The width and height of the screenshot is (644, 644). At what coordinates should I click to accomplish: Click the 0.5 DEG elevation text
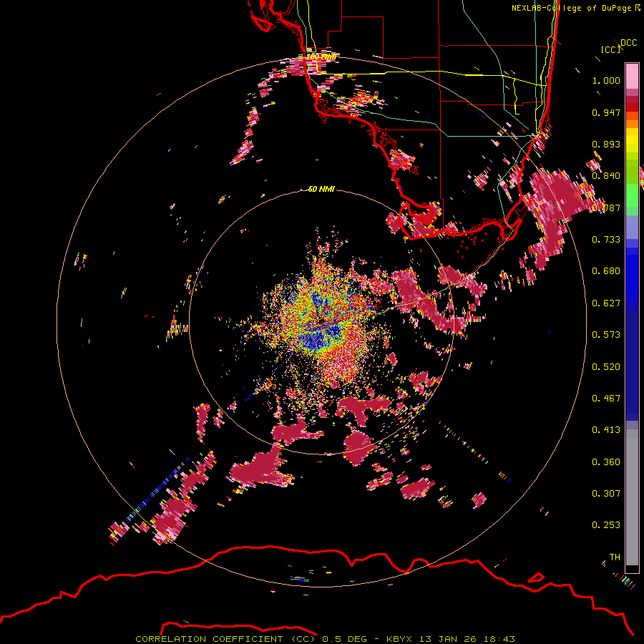[x=346, y=639]
